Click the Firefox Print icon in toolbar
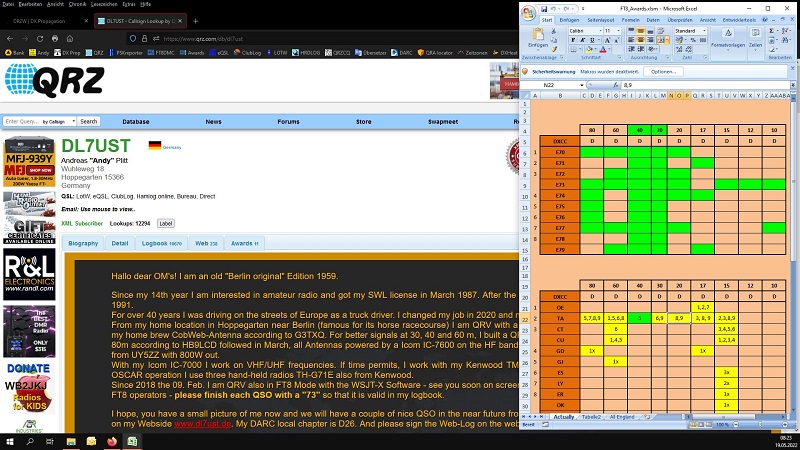Image resolution: width=800 pixels, height=450 pixels. tap(55, 38)
